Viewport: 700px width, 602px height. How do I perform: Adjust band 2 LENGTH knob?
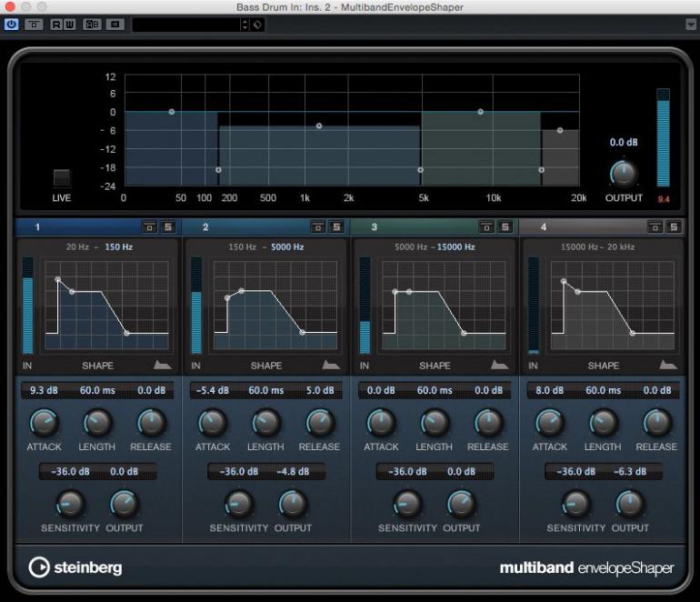266,423
